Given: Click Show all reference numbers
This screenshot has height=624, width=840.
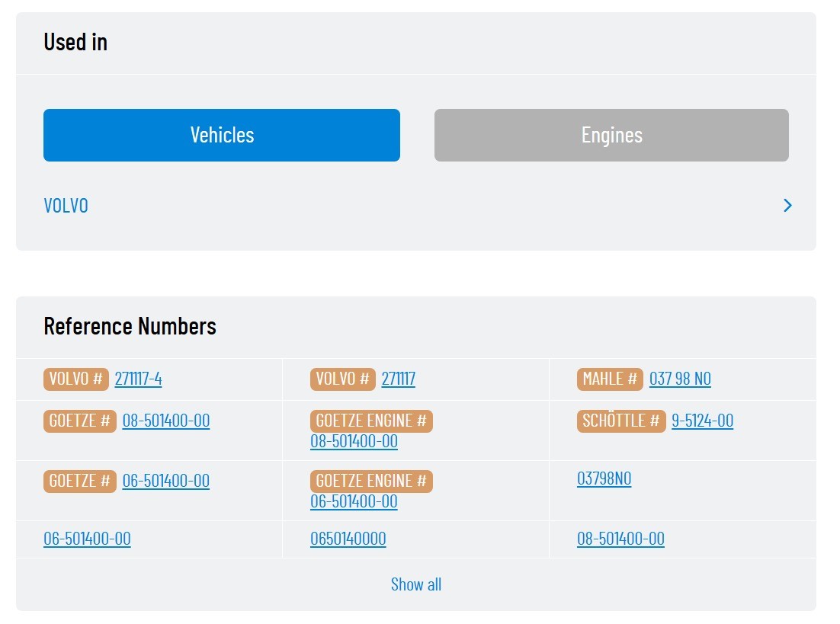Looking at the screenshot, I should coord(415,584).
